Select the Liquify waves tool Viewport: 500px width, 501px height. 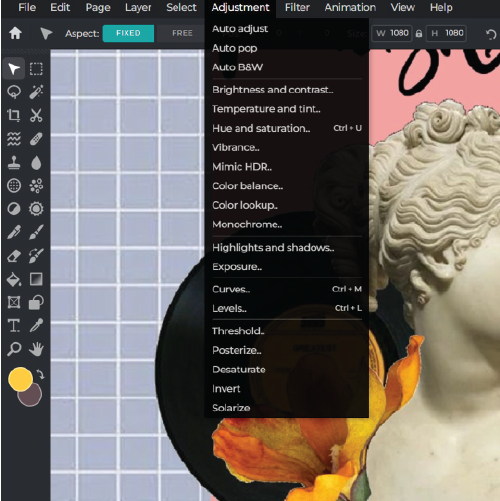pyautogui.click(x=14, y=139)
